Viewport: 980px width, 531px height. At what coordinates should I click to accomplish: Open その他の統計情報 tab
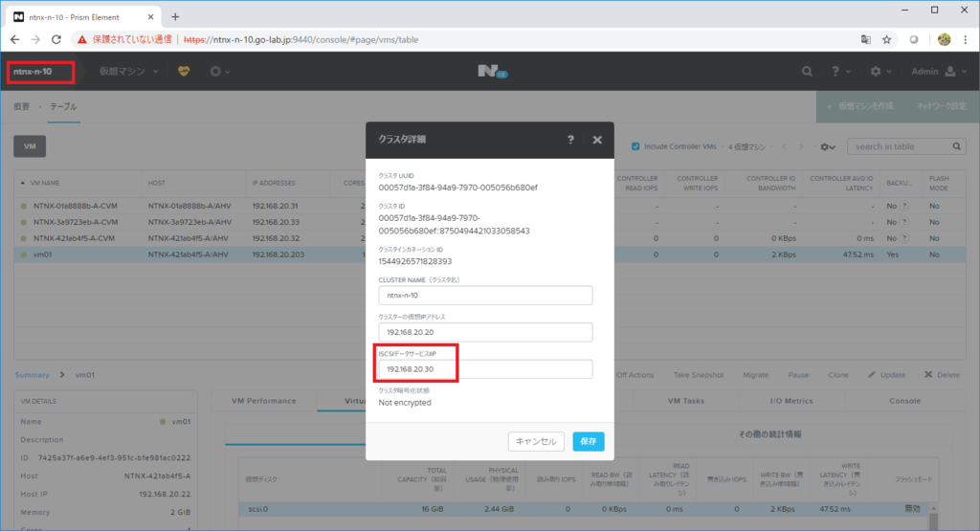pyautogui.click(x=770, y=434)
